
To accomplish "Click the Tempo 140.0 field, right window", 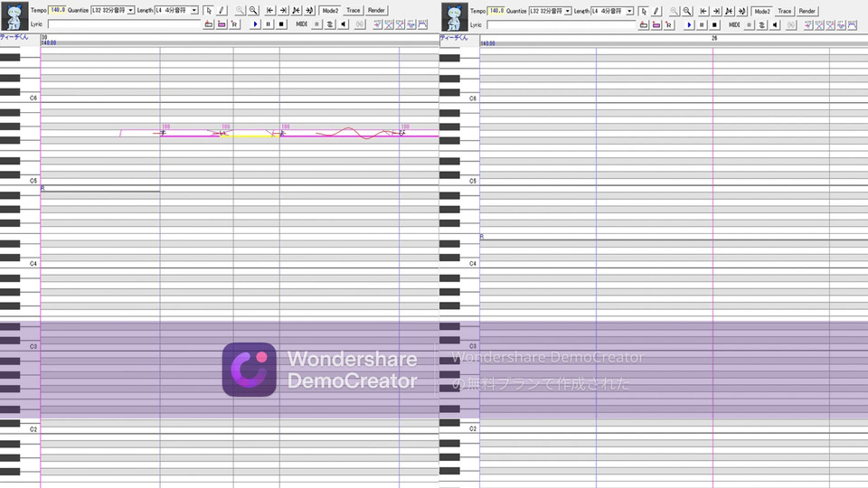I will pyautogui.click(x=496, y=11).
